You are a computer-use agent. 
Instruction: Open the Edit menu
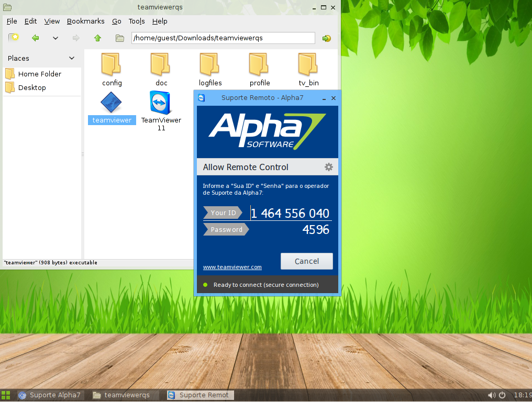(30, 21)
